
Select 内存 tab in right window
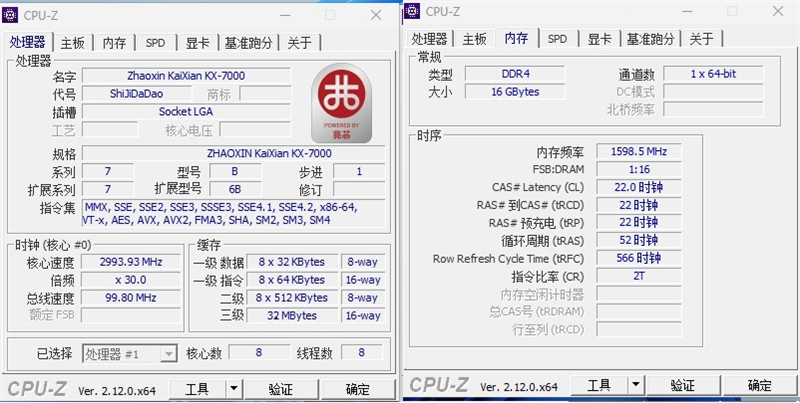point(516,38)
